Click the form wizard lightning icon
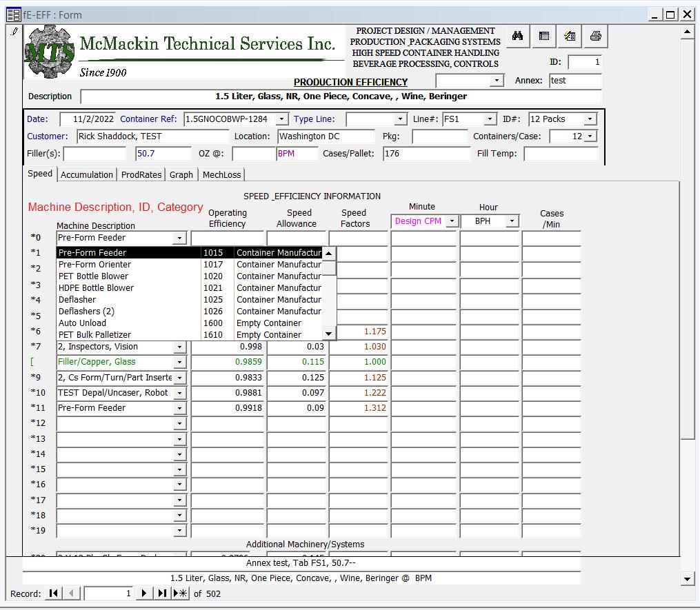The height and width of the screenshot is (610, 700). click(x=570, y=36)
